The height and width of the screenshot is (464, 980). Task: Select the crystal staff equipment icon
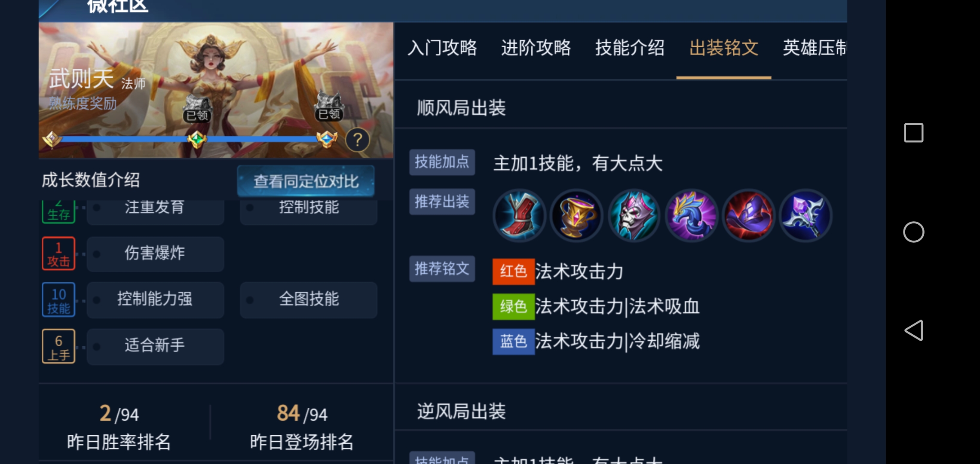806,216
